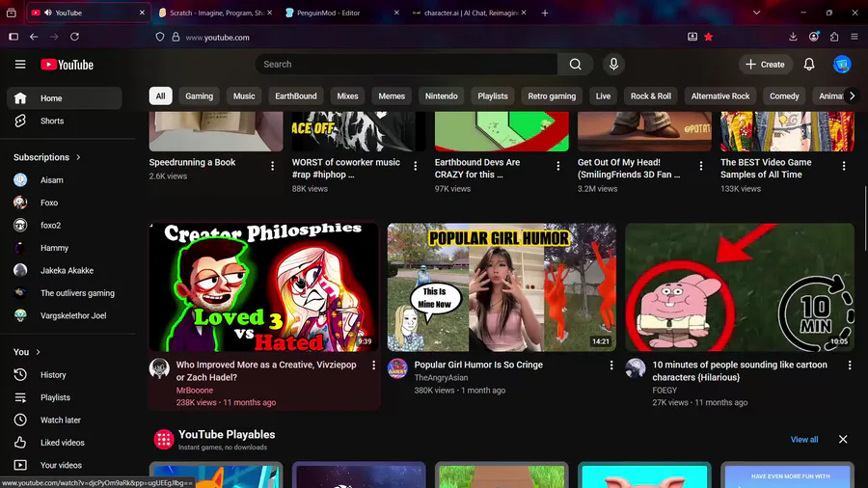
Task: Open the browser extensions icon
Action: 834,37
